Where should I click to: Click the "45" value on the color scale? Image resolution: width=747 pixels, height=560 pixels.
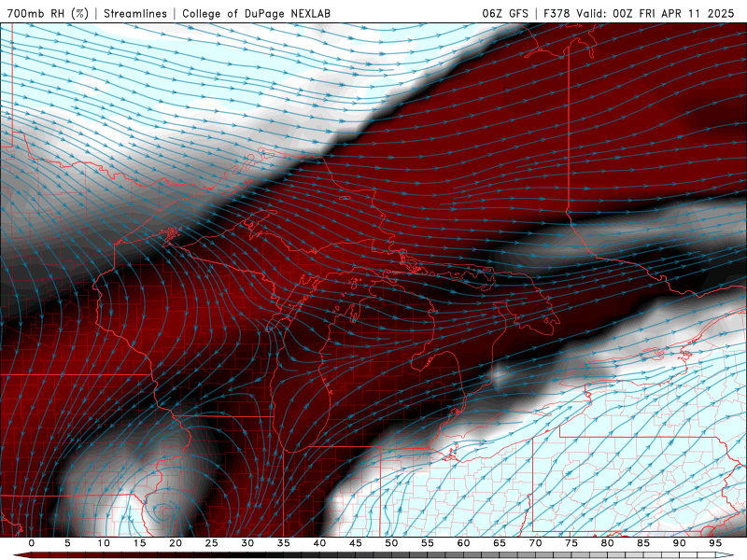[356, 543]
